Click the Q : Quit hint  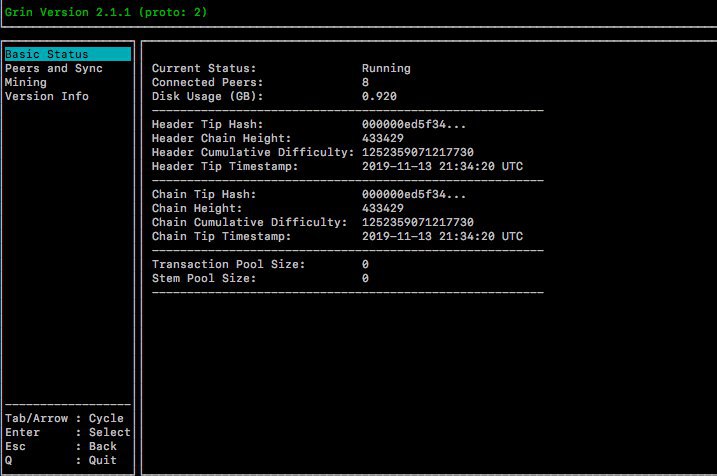(x=61, y=460)
